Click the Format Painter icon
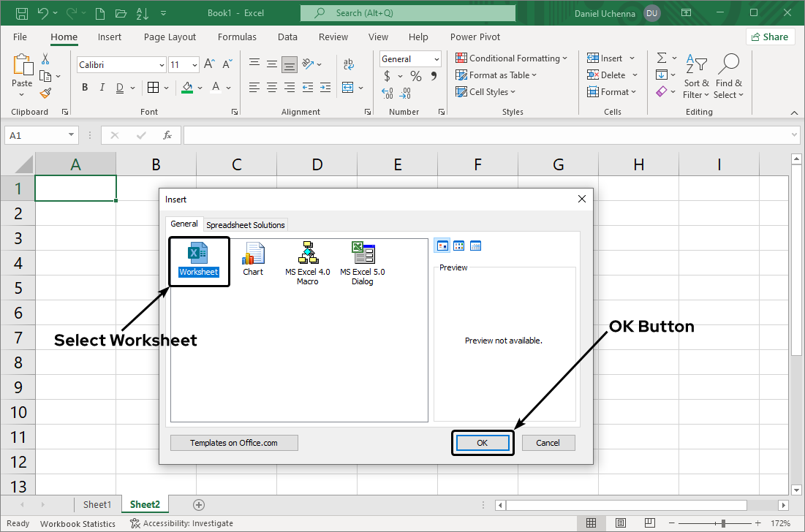The height and width of the screenshot is (532, 805). (x=45, y=93)
